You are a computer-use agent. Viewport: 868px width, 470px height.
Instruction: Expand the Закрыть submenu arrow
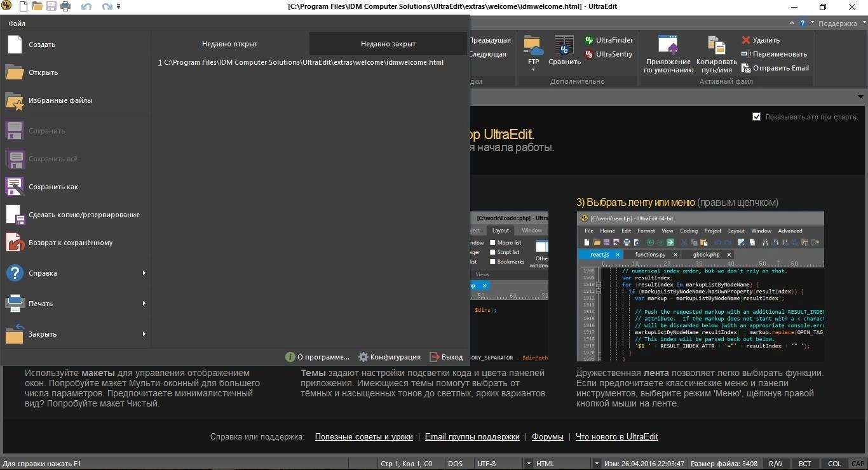pyautogui.click(x=144, y=334)
